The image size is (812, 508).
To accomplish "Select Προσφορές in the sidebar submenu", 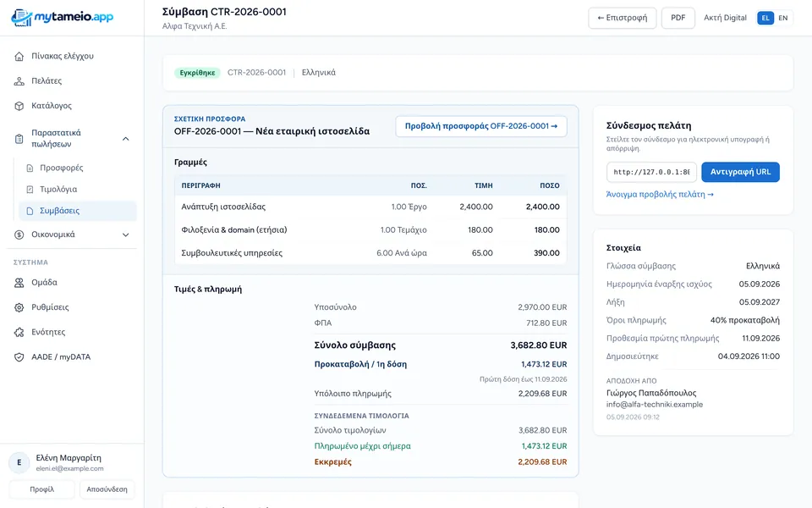I will [x=78, y=168].
